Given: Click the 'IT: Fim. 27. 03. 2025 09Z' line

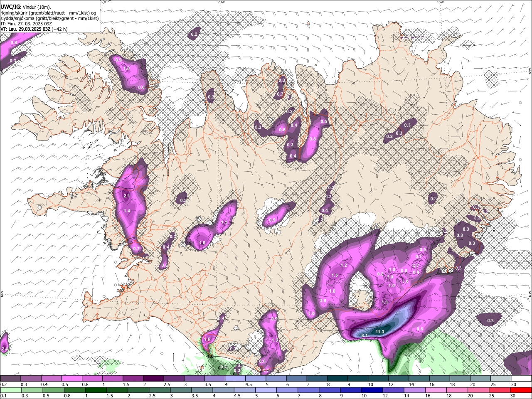Looking at the screenshot, I should (x=26, y=24).
